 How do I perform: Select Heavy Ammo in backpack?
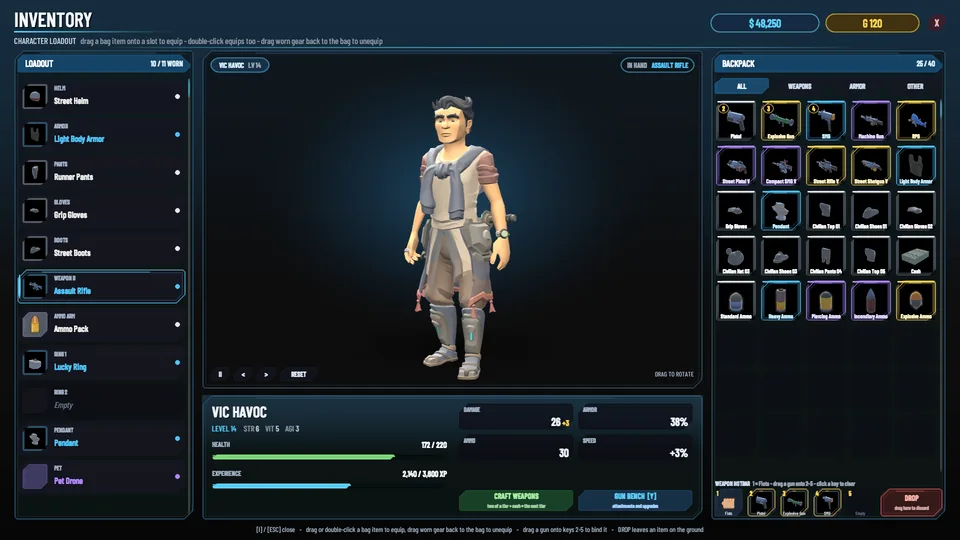tap(781, 301)
